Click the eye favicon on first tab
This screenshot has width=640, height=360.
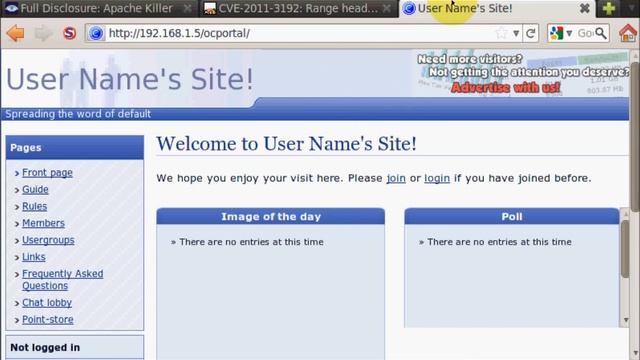pyautogui.click(x=11, y=8)
